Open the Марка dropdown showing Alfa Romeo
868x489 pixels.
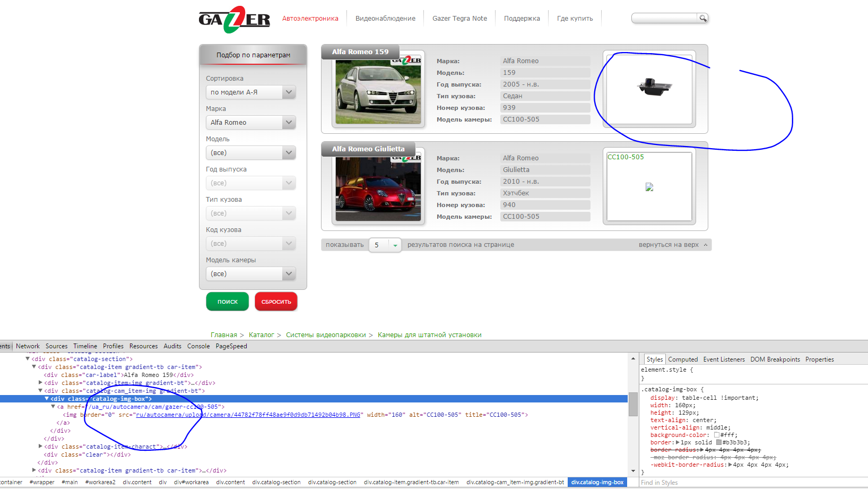point(251,123)
